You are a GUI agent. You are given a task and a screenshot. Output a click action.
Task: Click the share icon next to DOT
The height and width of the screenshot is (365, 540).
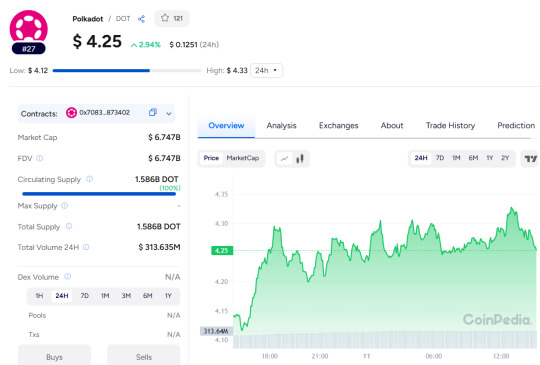click(x=141, y=19)
